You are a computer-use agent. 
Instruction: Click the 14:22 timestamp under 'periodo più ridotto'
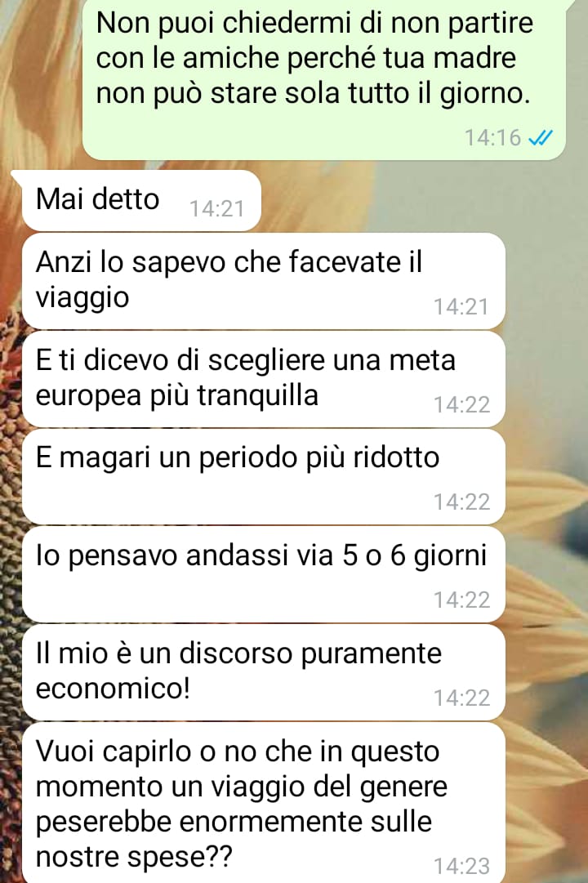point(461,502)
